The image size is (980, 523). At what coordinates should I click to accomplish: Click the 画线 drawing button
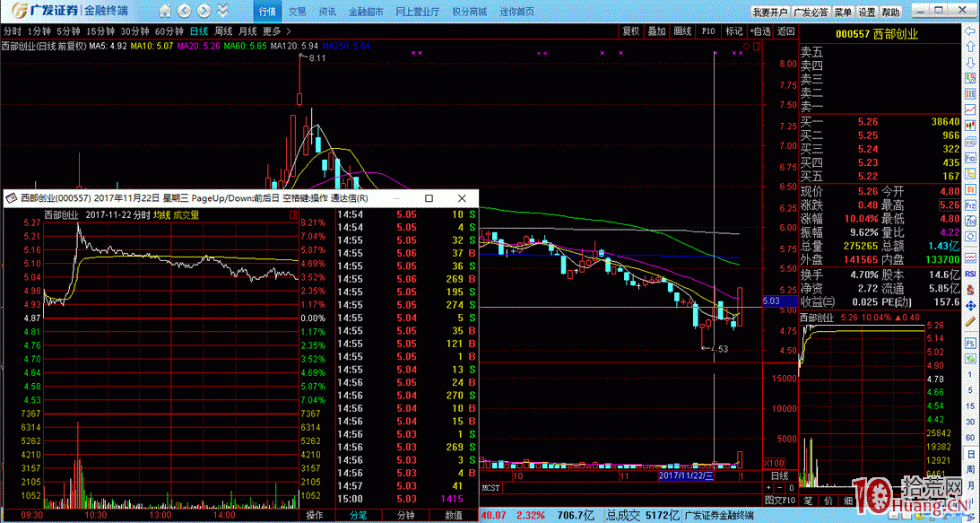click(681, 31)
